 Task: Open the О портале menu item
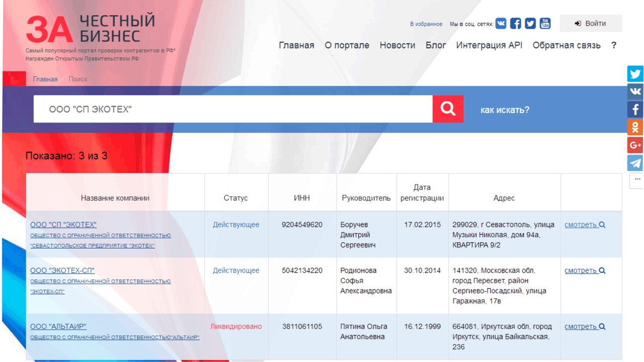[347, 45]
